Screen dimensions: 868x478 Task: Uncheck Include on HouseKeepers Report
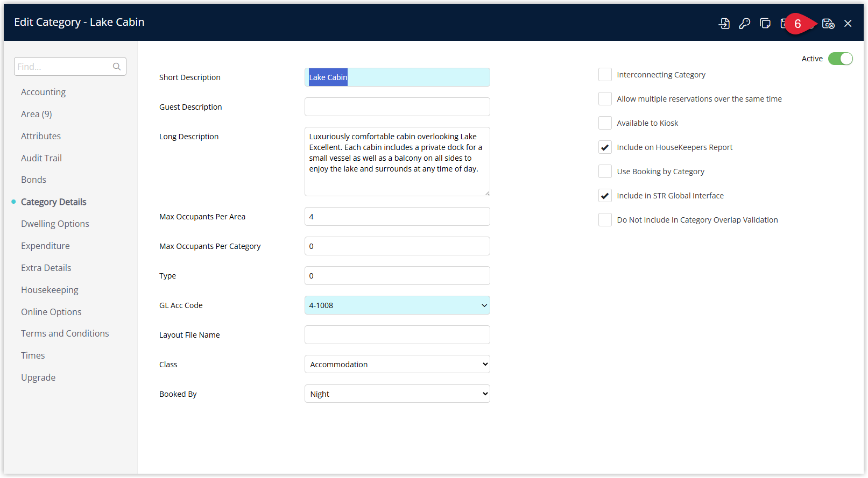click(x=605, y=147)
